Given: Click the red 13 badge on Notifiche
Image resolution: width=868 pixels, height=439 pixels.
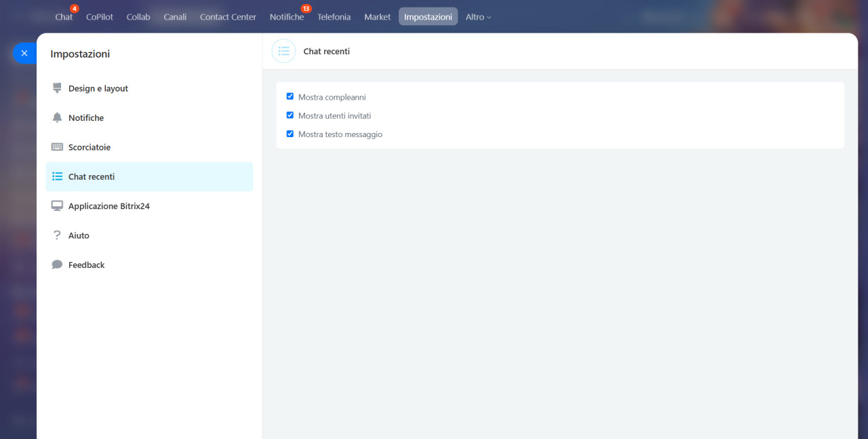Looking at the screenshot, I should coord(306,8).
